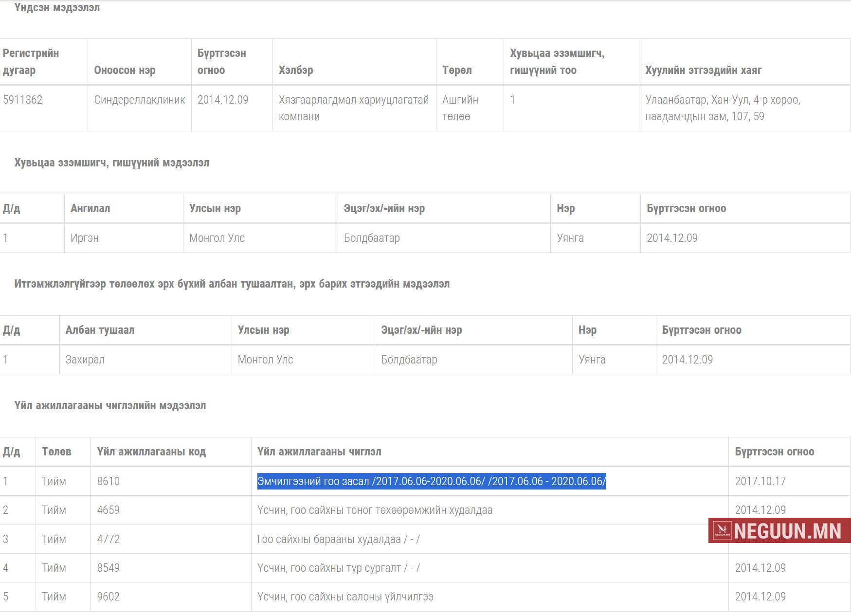Click the Иргэн classification cell

tap(85, 238)
